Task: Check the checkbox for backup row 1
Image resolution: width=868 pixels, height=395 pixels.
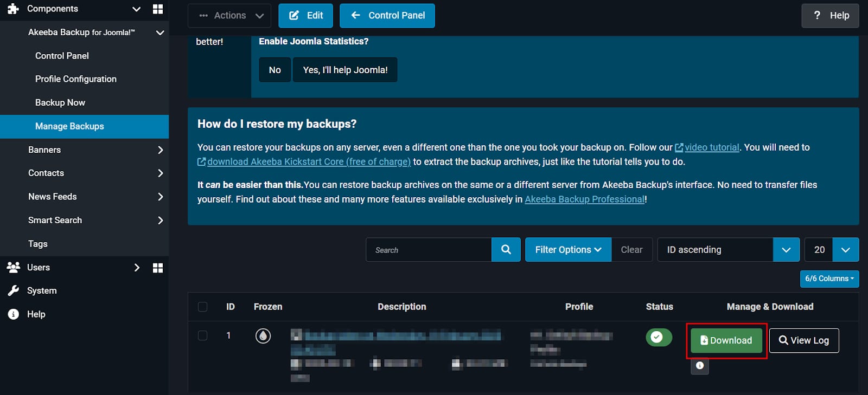Action: click(x=202, y=335)
